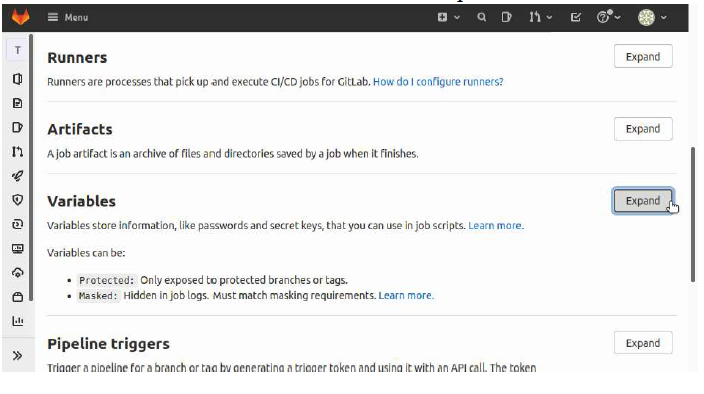Viewport: 704px width, 394px height.
Task: Open the help question mark dropdown
Action: (x=608, y=18)
